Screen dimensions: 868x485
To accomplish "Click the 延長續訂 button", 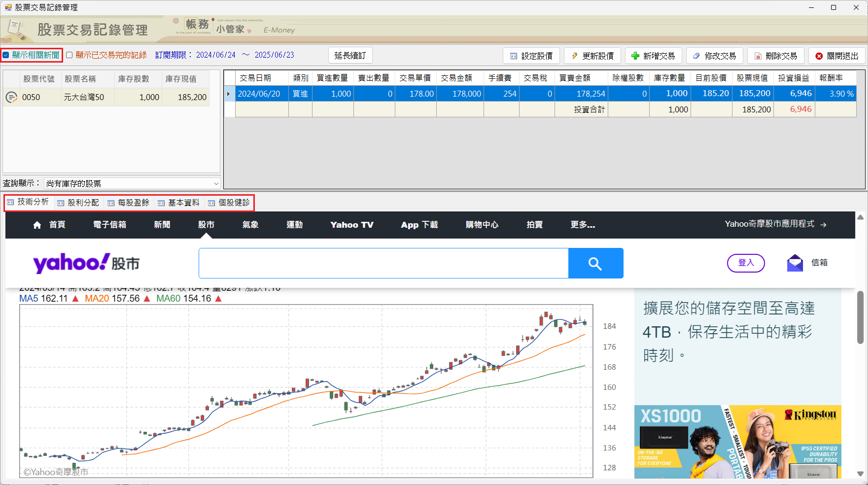I will click(350, 56).
